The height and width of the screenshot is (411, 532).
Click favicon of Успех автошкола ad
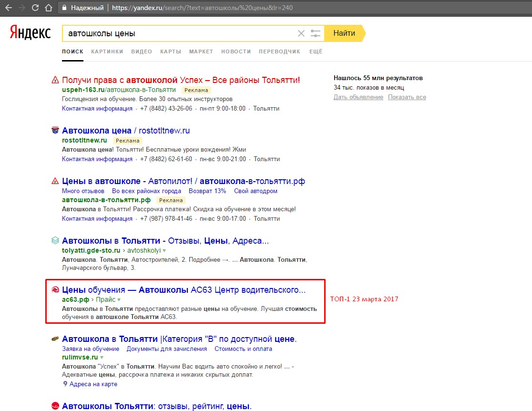[x=55, y=80]
